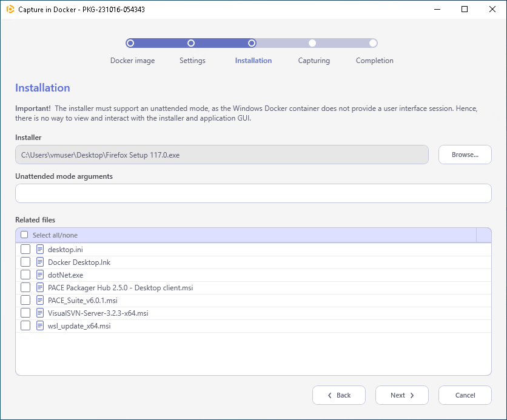Click the Capturing progress circle
This screenshot has width=507, height=420.
(x=312, y=43)
